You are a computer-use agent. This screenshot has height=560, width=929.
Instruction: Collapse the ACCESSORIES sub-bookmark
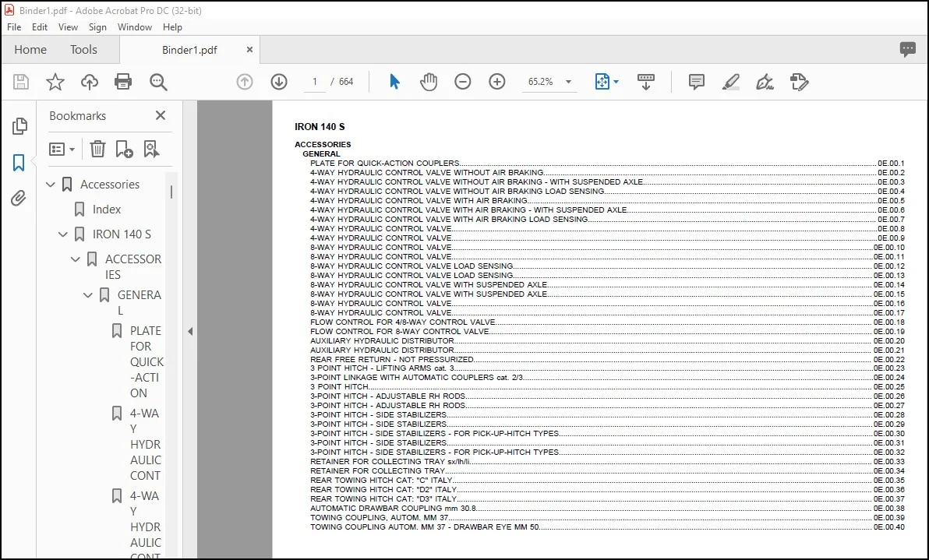(76, 259)
